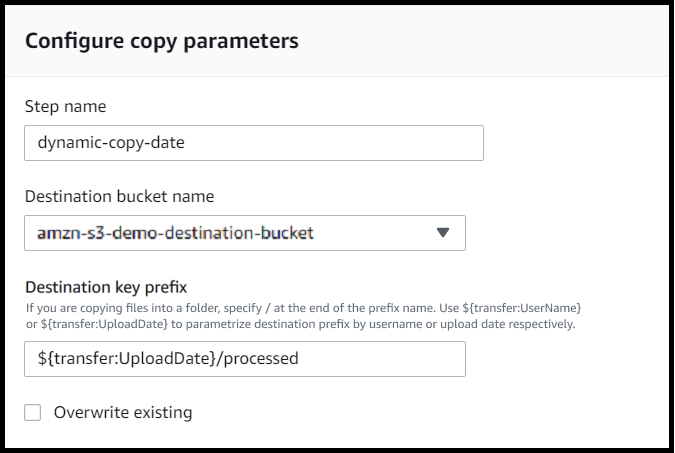Click the empty right end of the Step name field
This screenshot has height=453, width=675.
(x=420, y=143)
